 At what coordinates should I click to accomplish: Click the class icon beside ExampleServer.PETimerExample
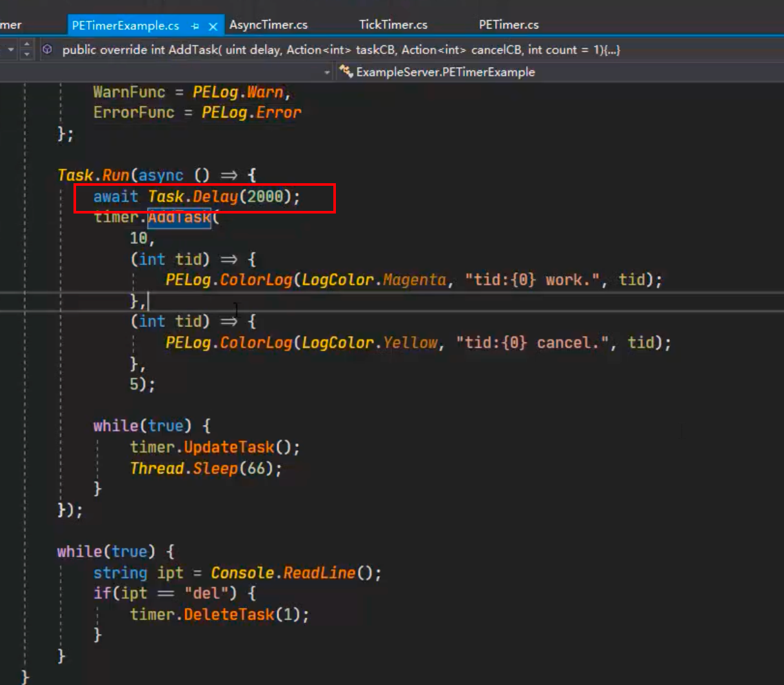pos(346,72)
